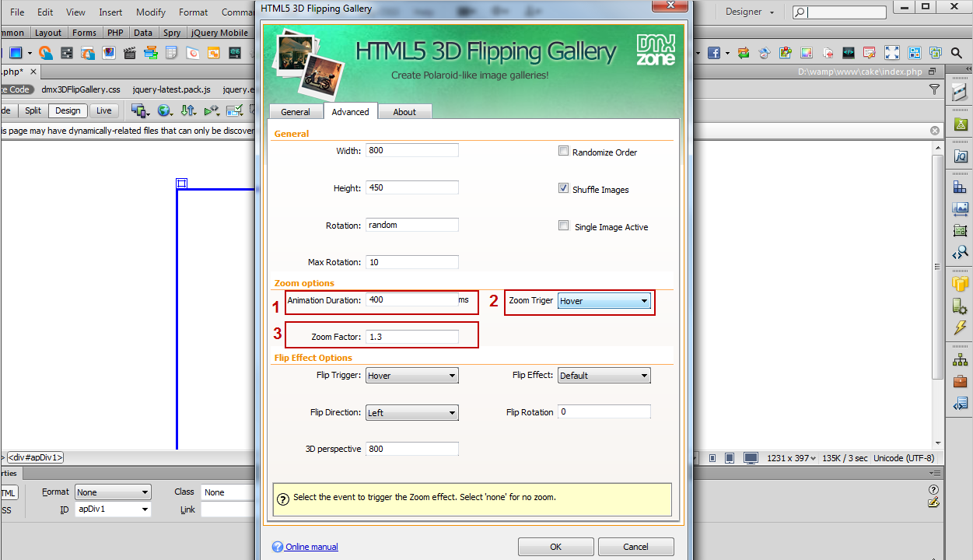Dismiss the info bar with round X icon
This screenshot has height=560, width=973.
pos(935,131)
